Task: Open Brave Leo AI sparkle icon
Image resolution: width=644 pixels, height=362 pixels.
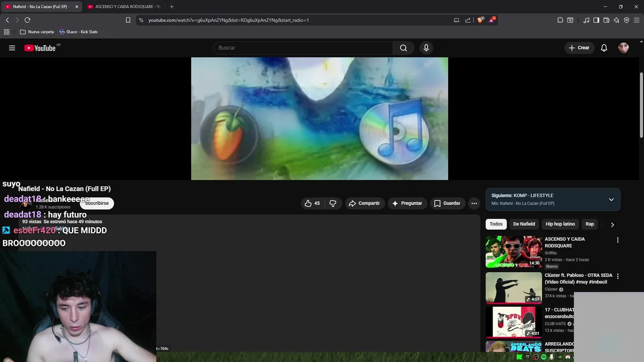Action: click(x=616, y=20)
